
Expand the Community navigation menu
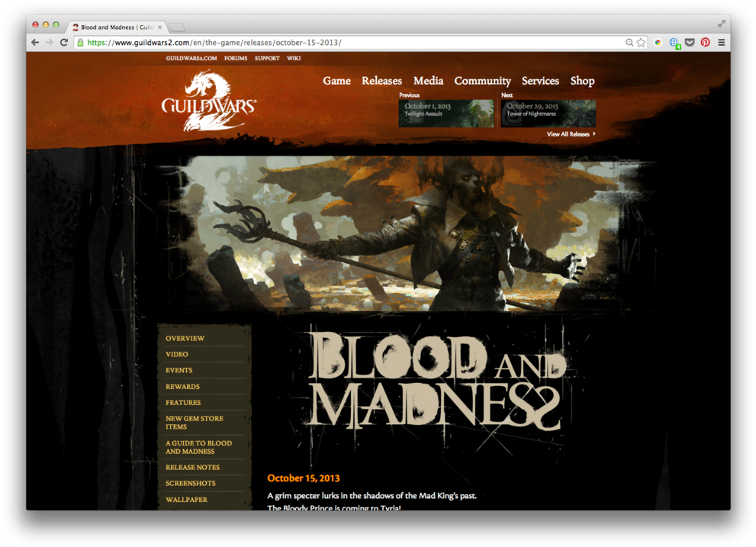coord(482,81)
